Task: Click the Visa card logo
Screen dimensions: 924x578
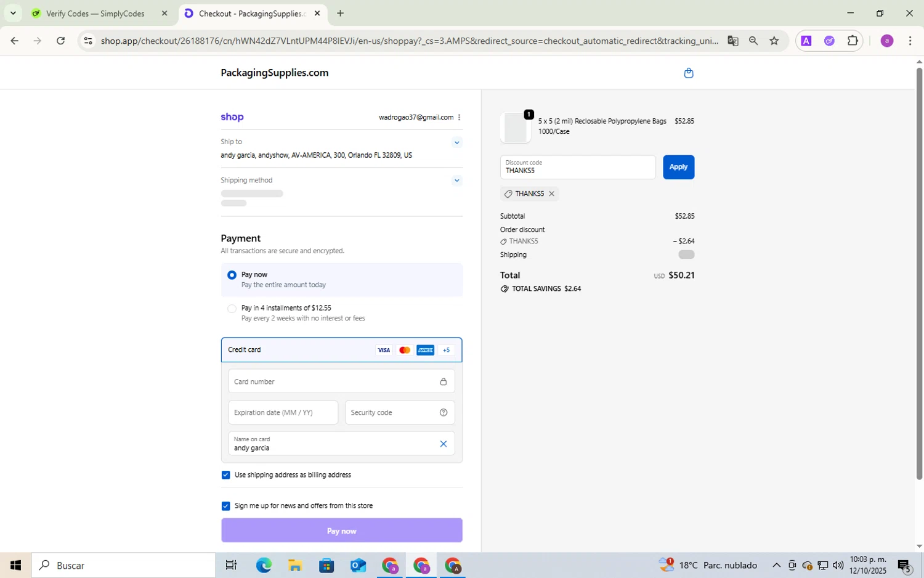Action: (384, 350)
